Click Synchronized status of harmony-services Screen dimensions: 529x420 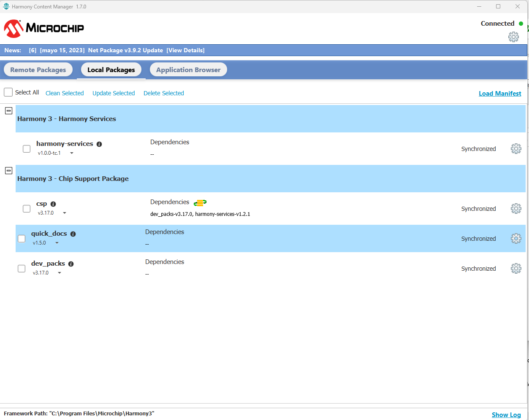(x=478, y=149)
